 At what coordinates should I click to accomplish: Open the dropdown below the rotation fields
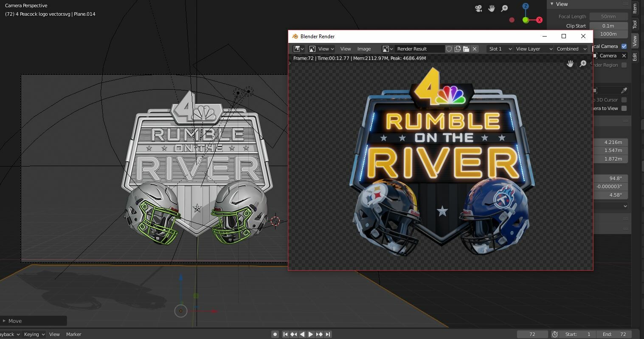tap(610, 206)
